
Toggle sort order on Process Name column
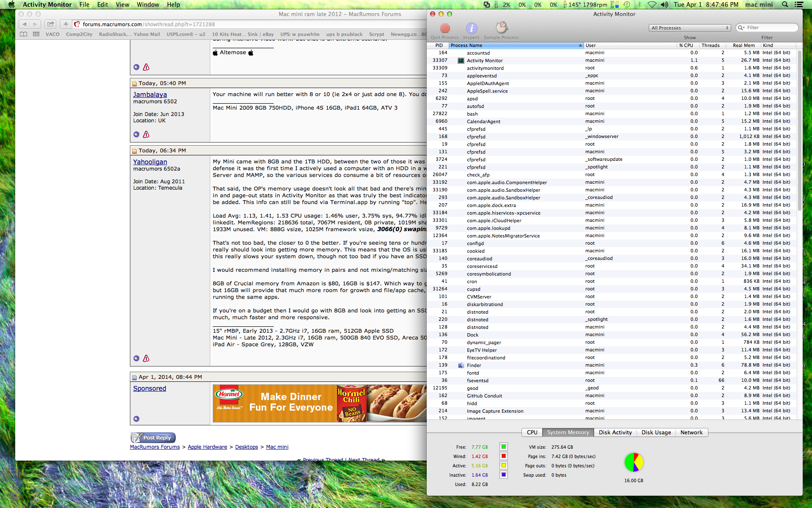click(516, 45)
